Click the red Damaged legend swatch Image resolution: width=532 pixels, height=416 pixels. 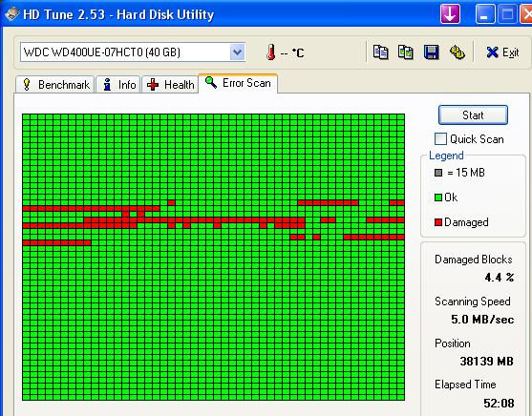click(438, 222)
